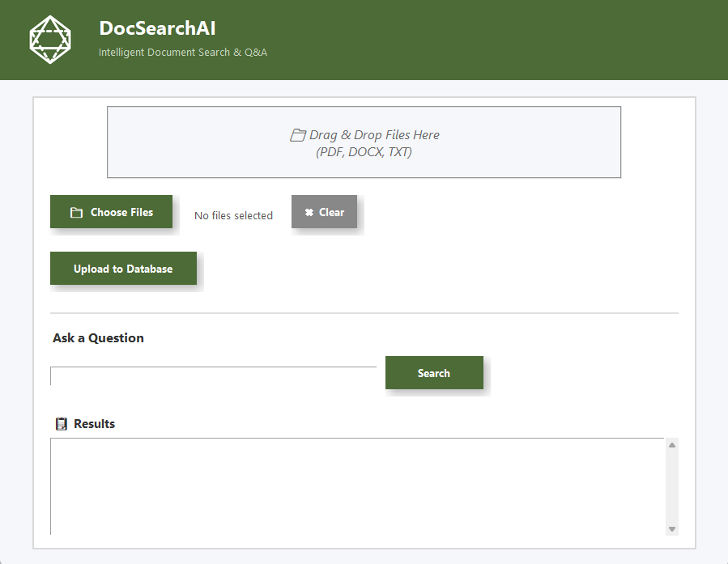The image size is (728, 564).
Task: Click the No files selected label
Action: coord(233,216)
